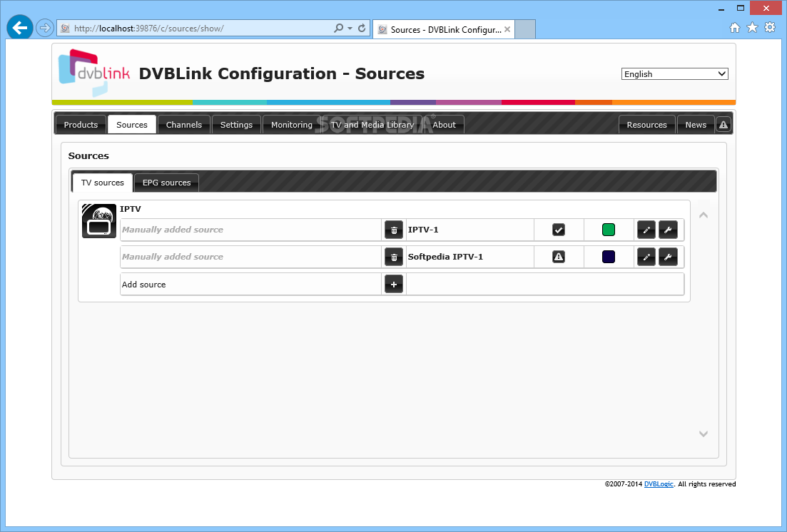Click the warning icon next to News

pyautogui.click(x=723, y=125)
